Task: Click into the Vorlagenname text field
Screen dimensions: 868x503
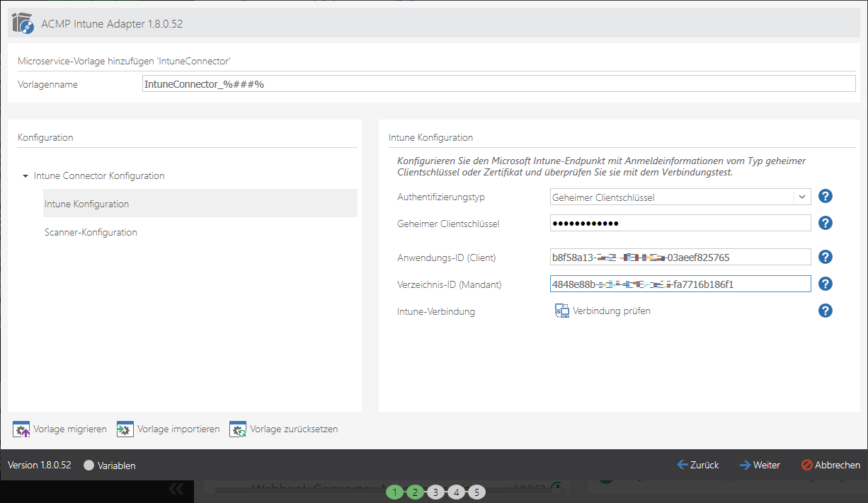Action: (498, 84)
